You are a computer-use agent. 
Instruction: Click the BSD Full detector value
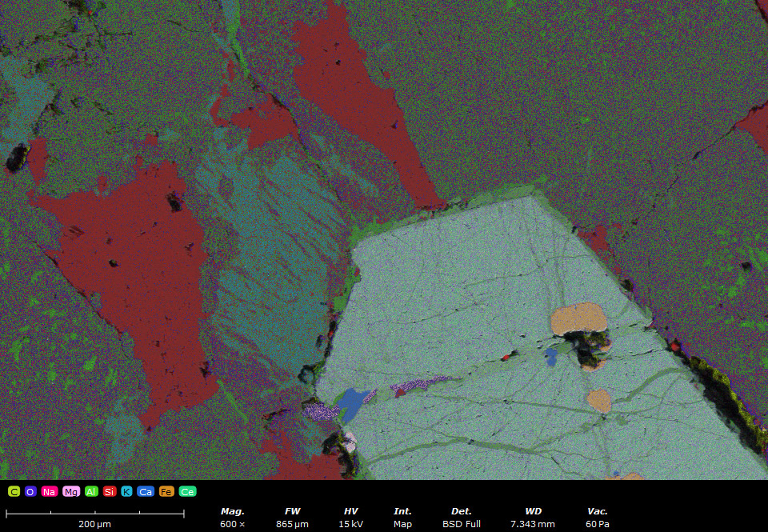pos(462,524)
